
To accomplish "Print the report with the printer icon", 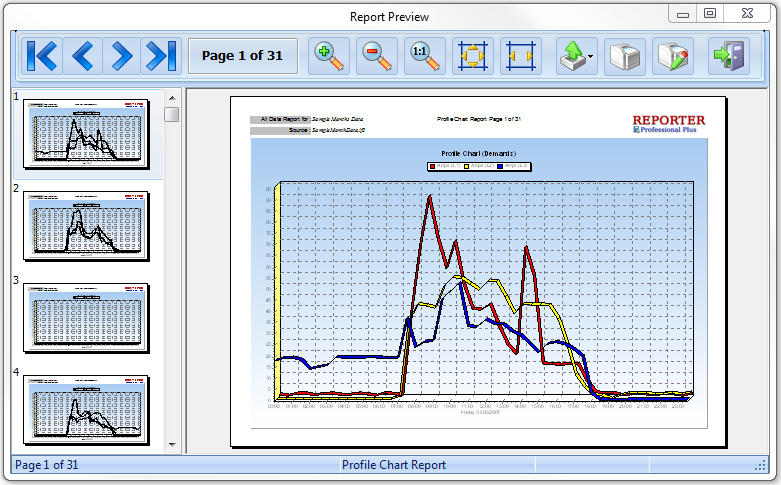I will coord(625,56).
